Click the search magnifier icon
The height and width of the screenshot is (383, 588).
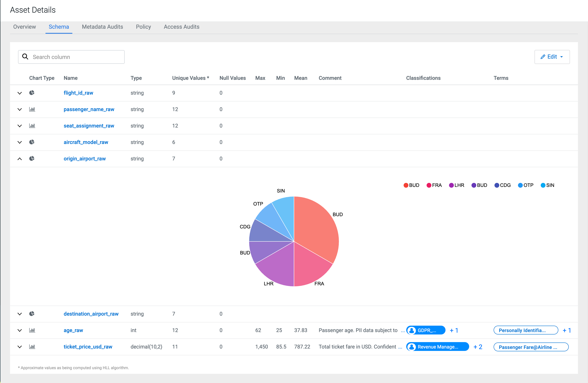pyautogui.click(x=25, y=57)
